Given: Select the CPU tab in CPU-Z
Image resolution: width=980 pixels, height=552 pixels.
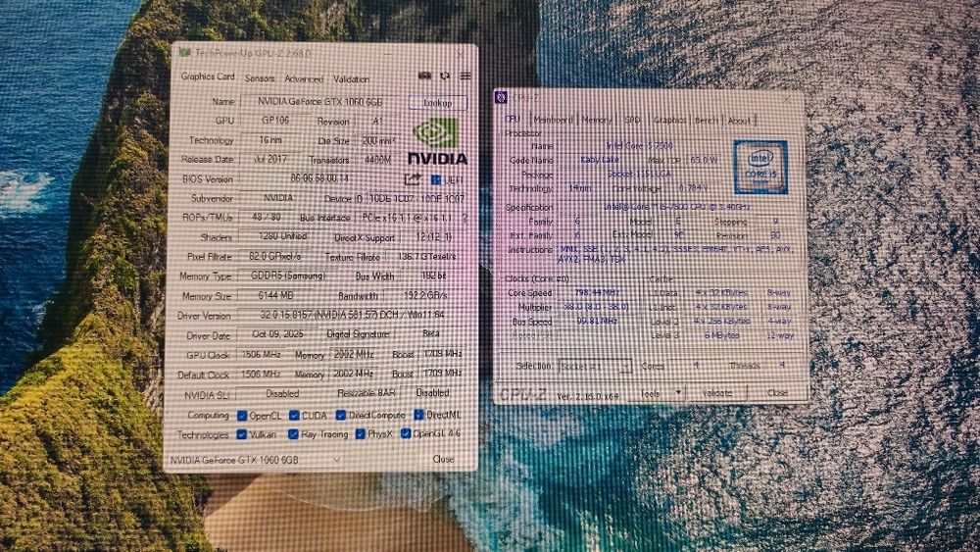Looking at the screenshot, I should tap(513, 119).
